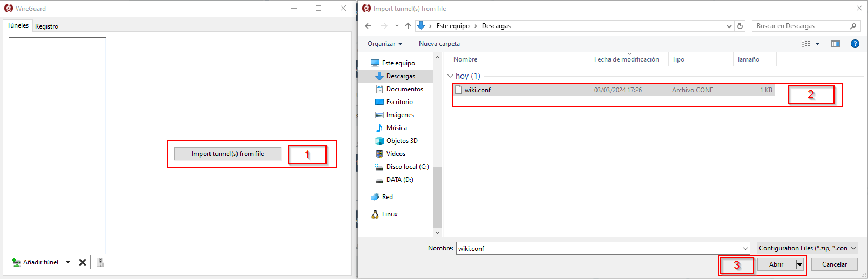Viewport: 868px width, 279px height.
Task: Select the wiki.conf file
Action: click(x=477, y=90)
